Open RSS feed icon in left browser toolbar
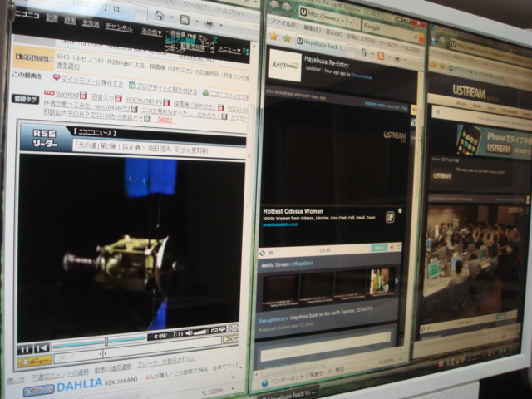The width and height of the screenshot is (532, 399). [185, 20]
